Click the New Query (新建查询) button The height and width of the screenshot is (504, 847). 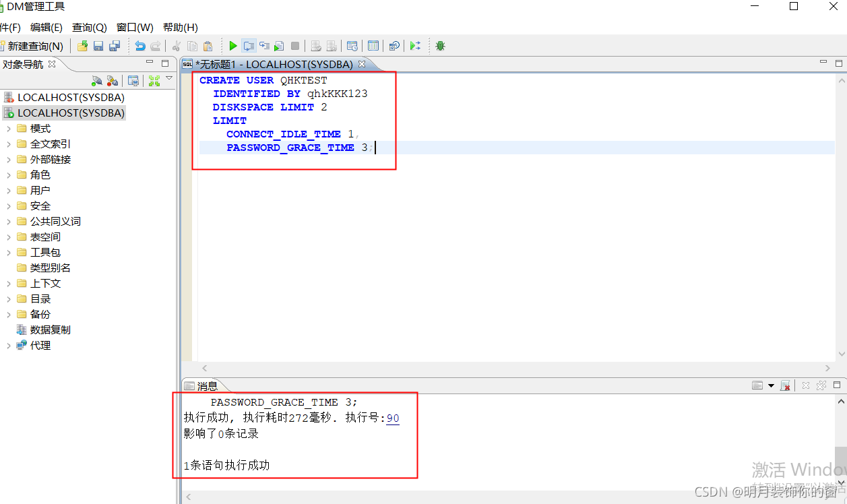pos(32,46)
